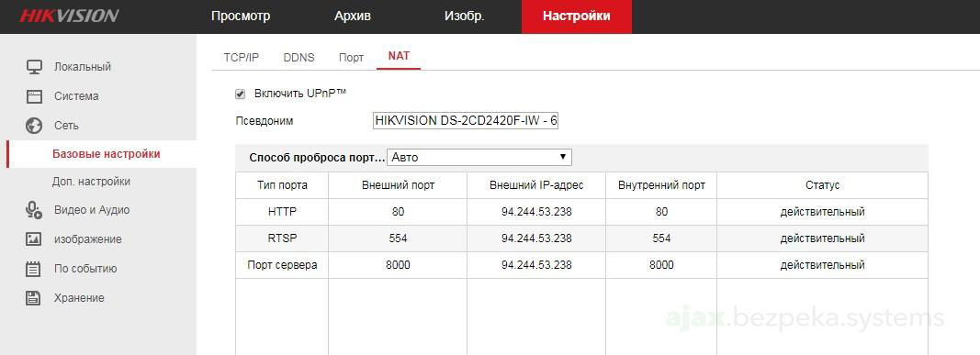Click the Псевдоним input field
The width and height of the screenshot is (980, 355).
[466, 120]
